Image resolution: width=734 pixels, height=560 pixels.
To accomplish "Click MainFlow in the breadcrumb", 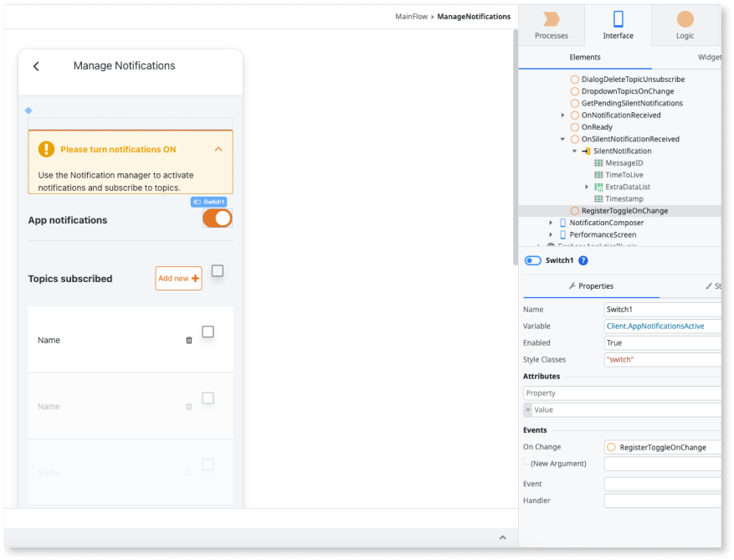I will (x=412, y=17).
